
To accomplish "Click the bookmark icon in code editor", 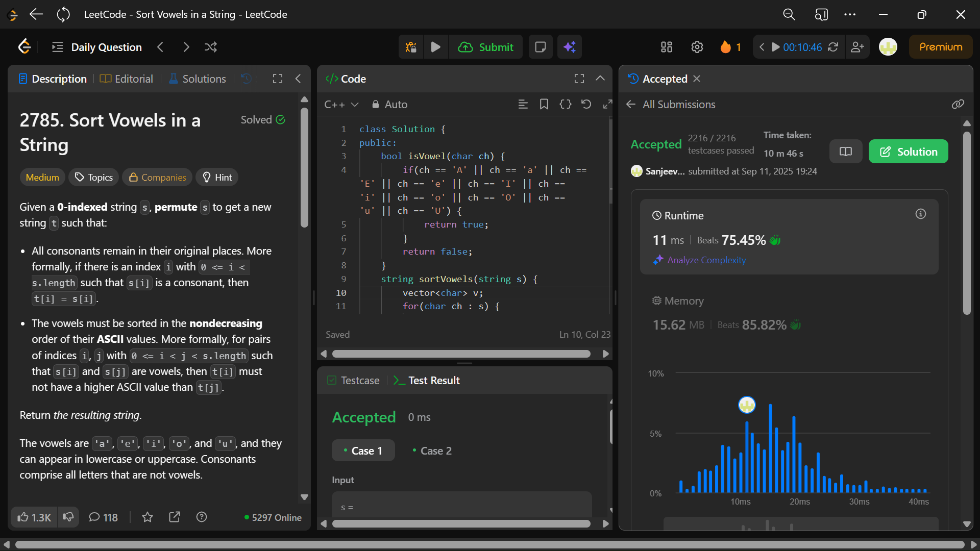I will (544, 104).
